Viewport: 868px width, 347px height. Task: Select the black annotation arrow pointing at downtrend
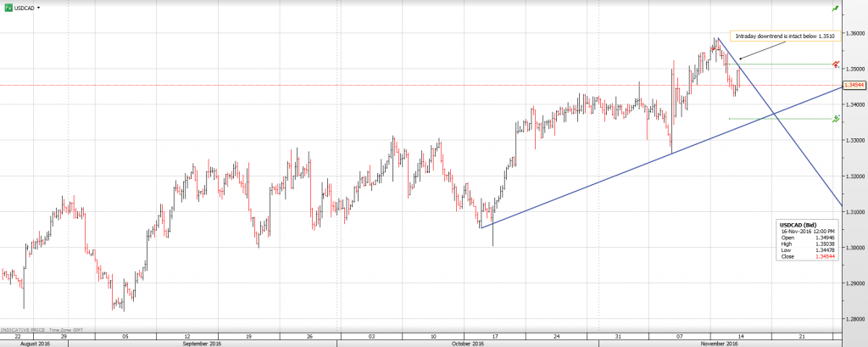point(754,51)
